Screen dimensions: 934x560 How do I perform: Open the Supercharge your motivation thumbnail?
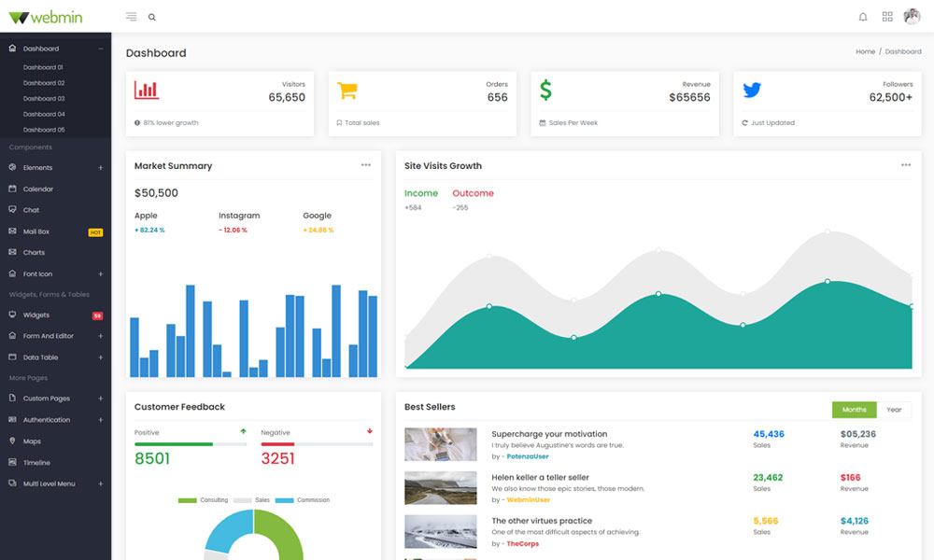[441, 444]
